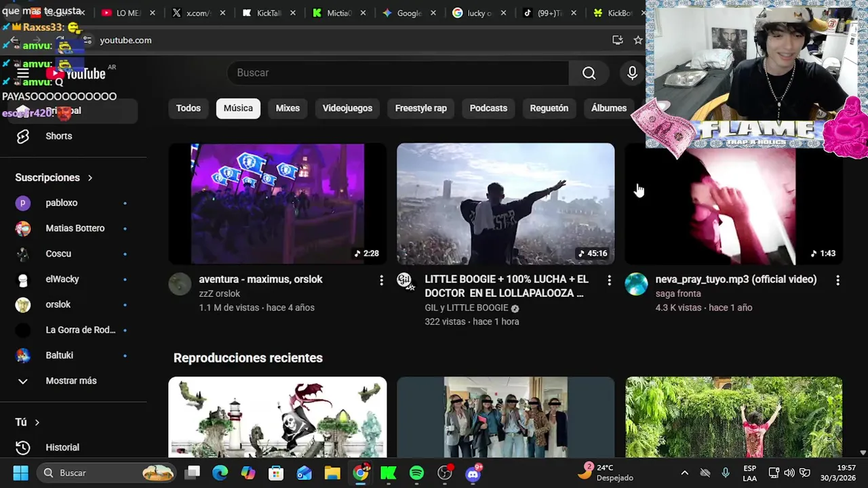Play the neva_pray_tuyo.mp3 video thumbnail

734,203
